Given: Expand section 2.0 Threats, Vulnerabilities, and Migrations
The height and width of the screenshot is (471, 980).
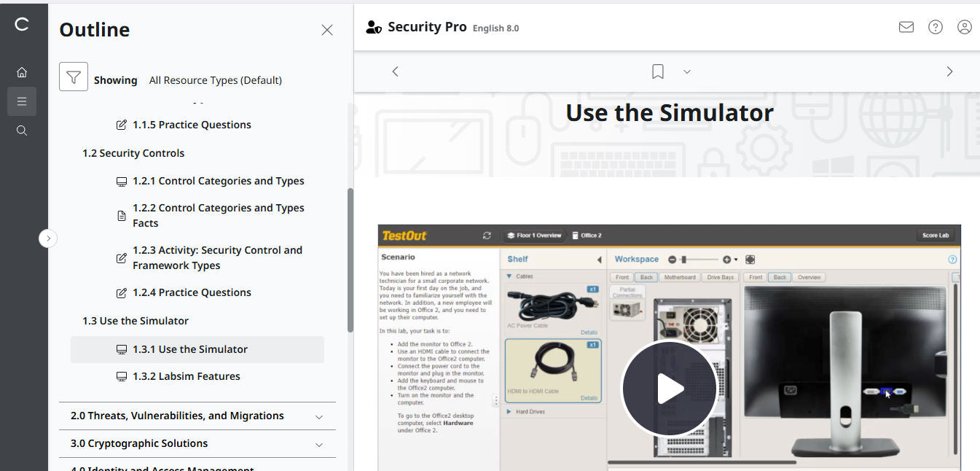Looking at the screenshot, I should pyautogui.click(x=318, y=416).
